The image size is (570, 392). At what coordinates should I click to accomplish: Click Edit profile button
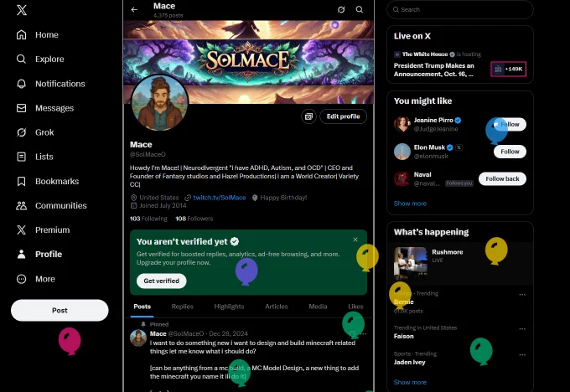[x=343, y=116]
